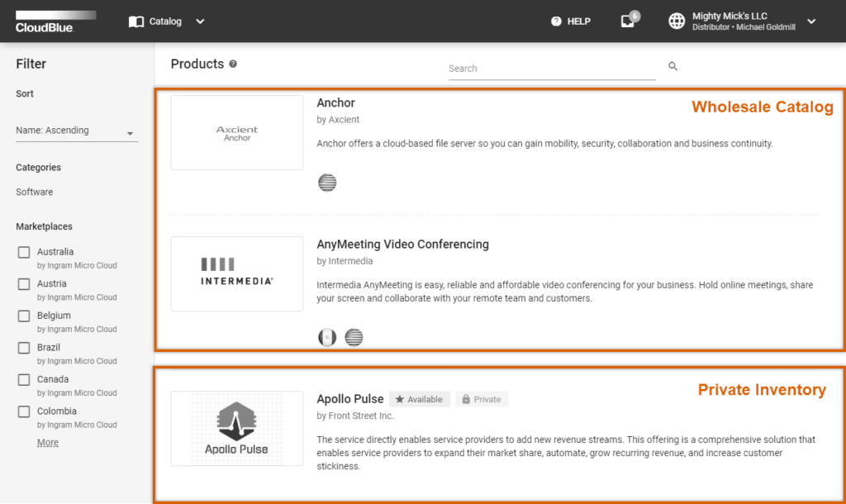Click the Axcient Anchor product thumbnail
Image resolution: width=846 pixels, height=504 pixels.
point(237,133)
